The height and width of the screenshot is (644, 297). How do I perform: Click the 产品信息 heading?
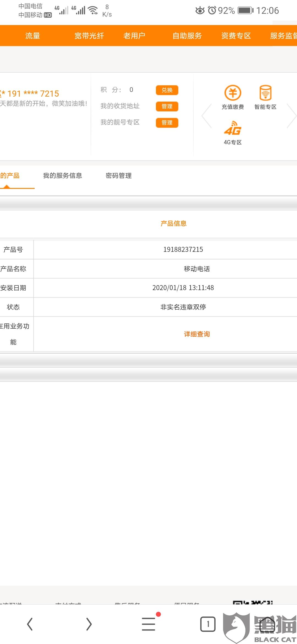pyautogui.click(x=174, y=223)
